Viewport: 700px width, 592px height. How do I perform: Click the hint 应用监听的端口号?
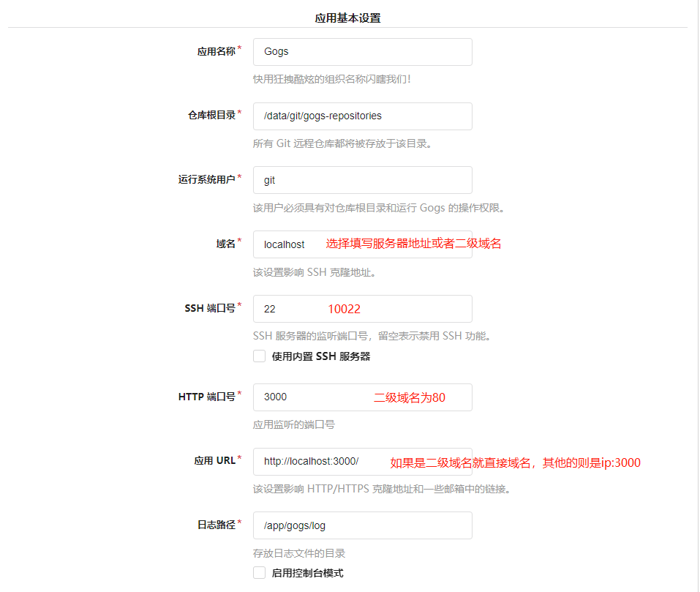pos(294,424)
